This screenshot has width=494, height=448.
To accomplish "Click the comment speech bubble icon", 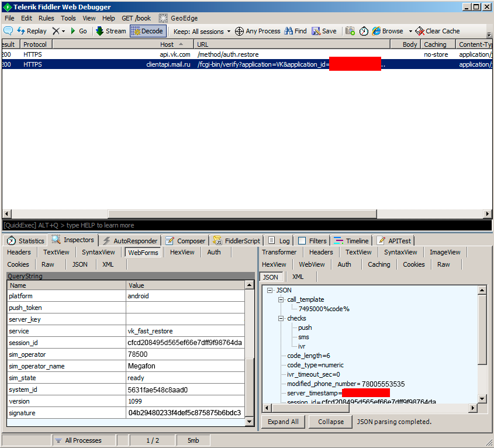I will point(8,31).
